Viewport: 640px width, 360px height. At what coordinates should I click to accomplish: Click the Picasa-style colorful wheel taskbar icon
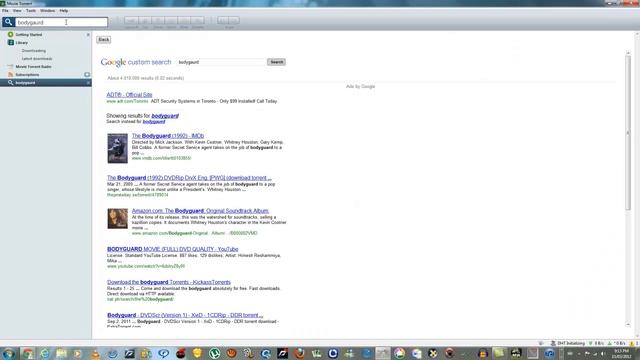click(x=400, y=353)
